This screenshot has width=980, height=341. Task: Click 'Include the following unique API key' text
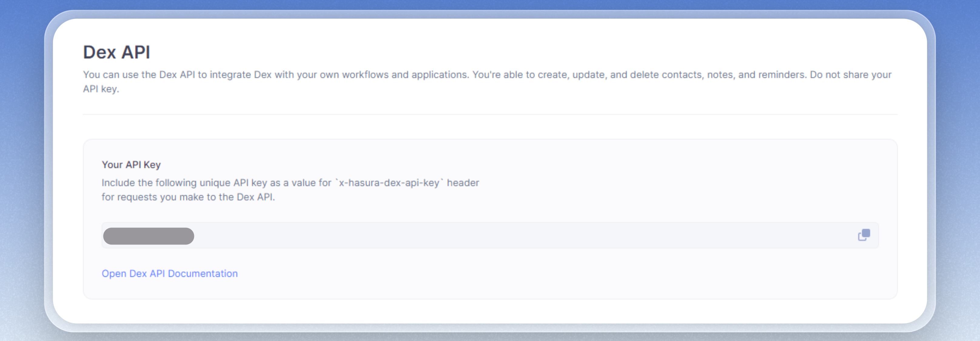pyautogui.click(x=185, y=183)
